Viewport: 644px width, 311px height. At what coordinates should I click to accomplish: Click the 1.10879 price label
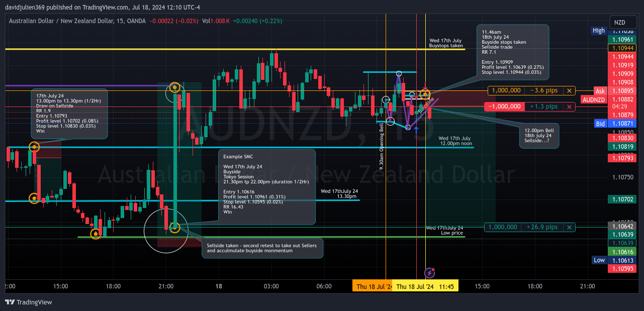pyautogui.click(x=623, y=115)
